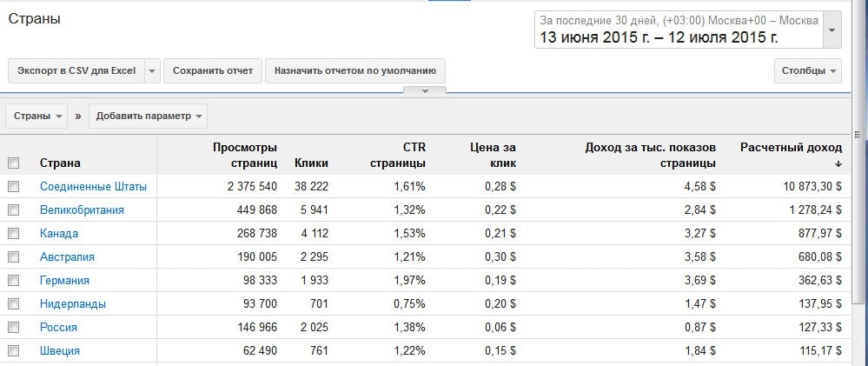The height and width of the screenshot is (366, 868).
Task: Click the Сохранить отчет button
Action: pos(212,71)
